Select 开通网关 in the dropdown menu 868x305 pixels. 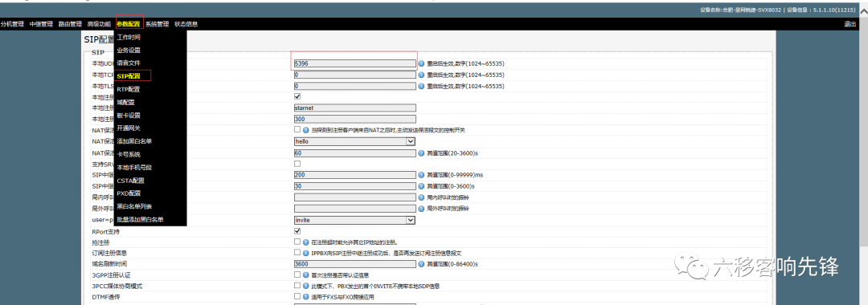129,128
